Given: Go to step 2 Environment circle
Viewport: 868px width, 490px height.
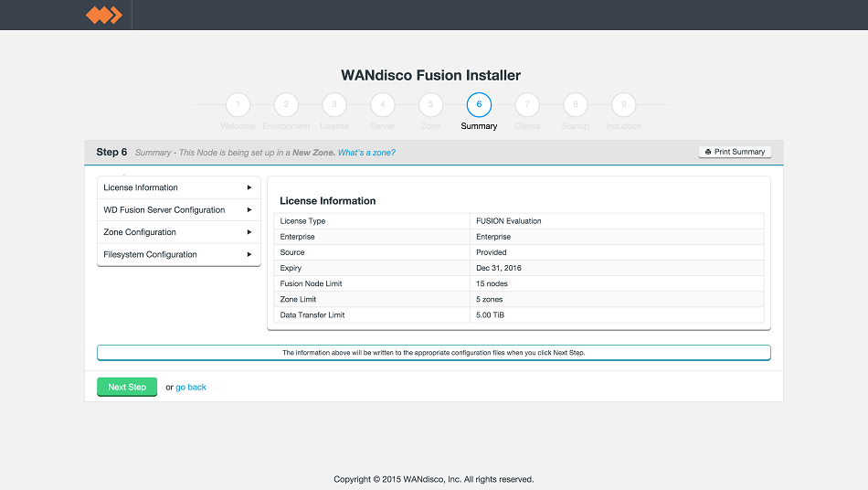Looking at the screenshot, I should click(286, 104).
